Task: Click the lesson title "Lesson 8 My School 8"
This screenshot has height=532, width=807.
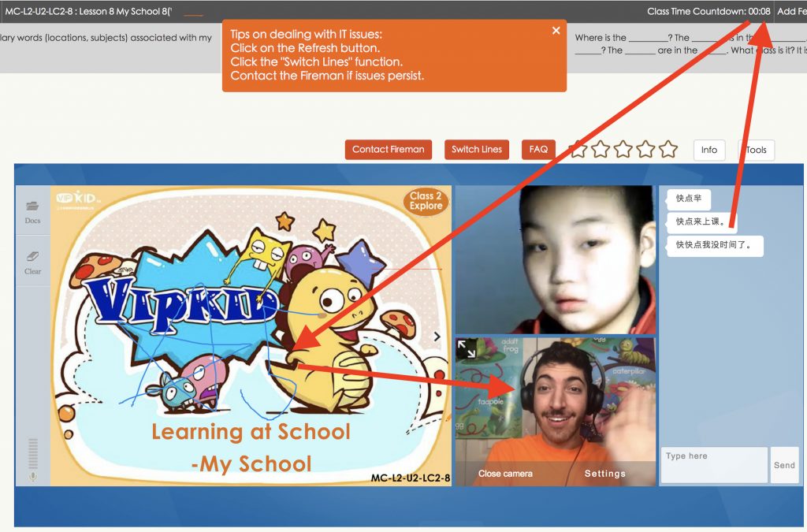Action: coord(125,11)
